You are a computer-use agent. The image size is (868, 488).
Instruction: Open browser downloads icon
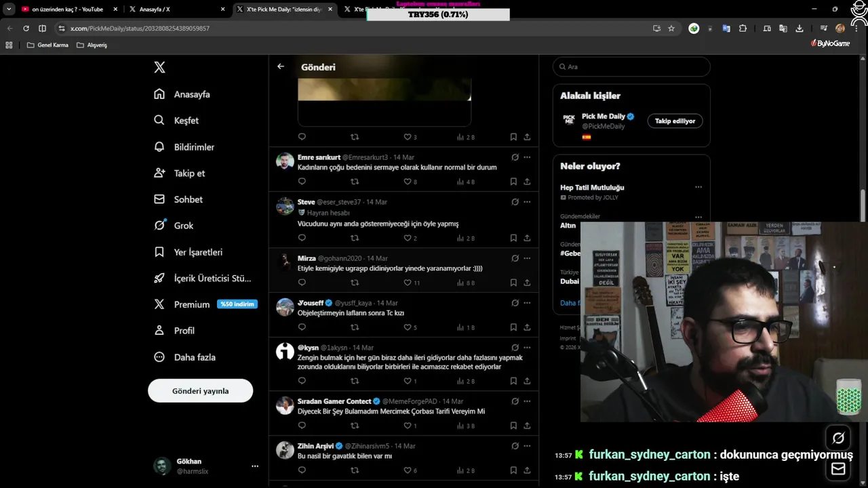[x=800, y=28]
